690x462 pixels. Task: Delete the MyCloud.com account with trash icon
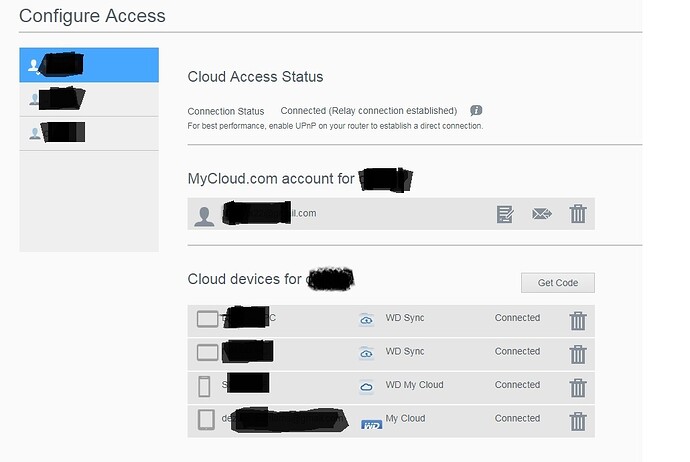(578, 214)
